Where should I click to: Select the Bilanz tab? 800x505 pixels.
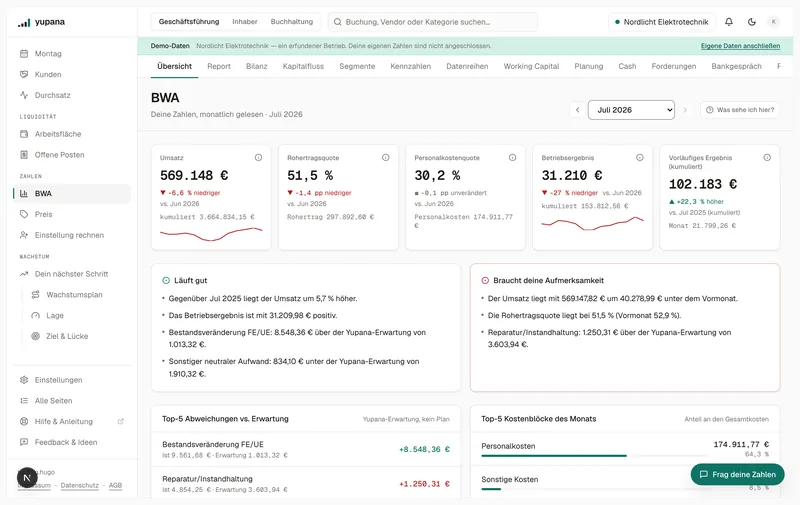(x=257, y=66)
